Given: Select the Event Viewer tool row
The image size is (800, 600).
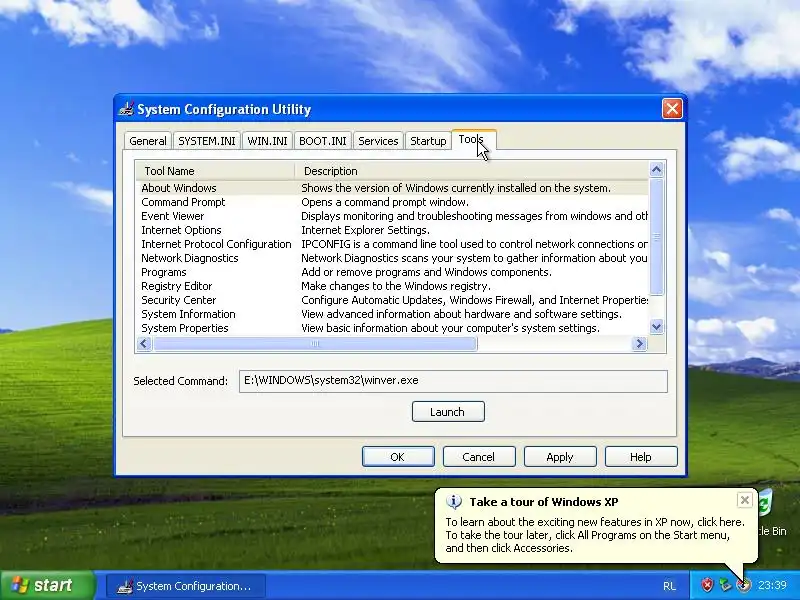Looking at the screenshot, I should [x=392, y=216].
